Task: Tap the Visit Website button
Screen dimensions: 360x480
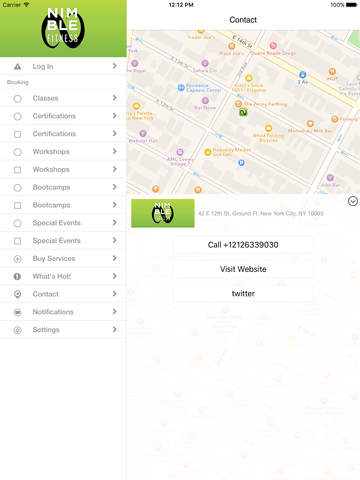Action: tap(243, 269)
